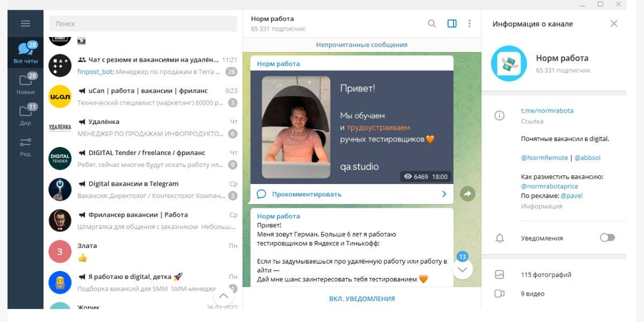Image resolution: width=644 pixels, height=322 pixels.
Task: Close the Информация о канале panel
Action: click(x=614, y=24)
